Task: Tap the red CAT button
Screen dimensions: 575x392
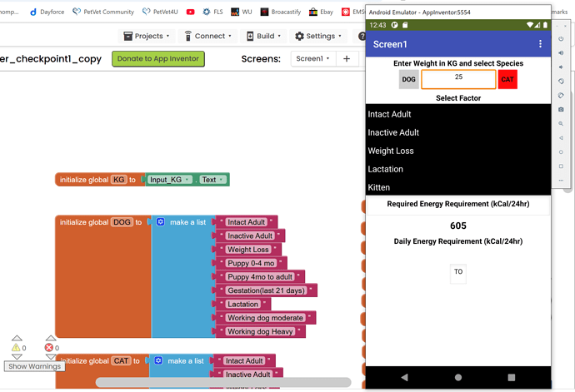Action: pos(507,80)
